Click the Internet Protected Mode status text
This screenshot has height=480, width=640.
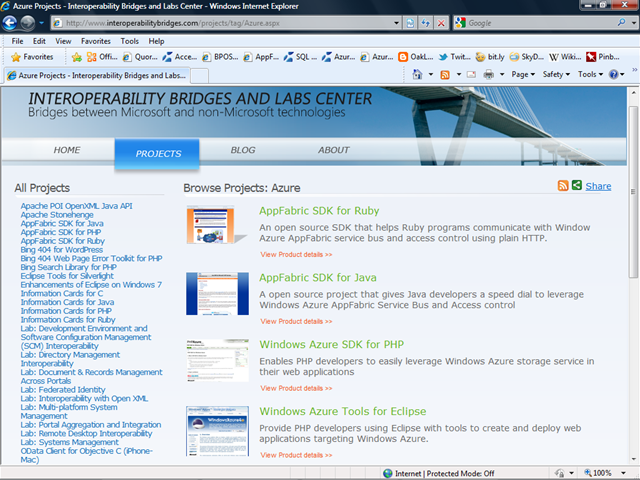click(x=444, y=473)
